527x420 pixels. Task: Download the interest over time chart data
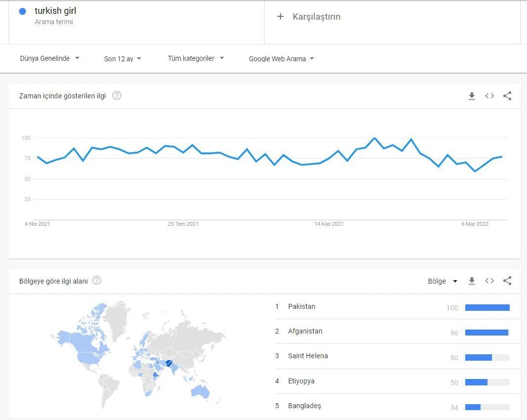pos(472,96)
